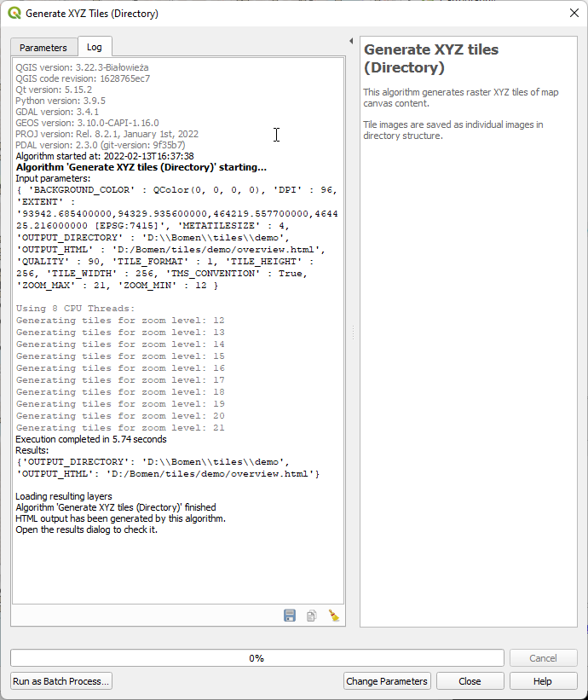The image size is (588, 700).
Task: Click help text about raster XYZ tiles
Action: pos(461,98)
